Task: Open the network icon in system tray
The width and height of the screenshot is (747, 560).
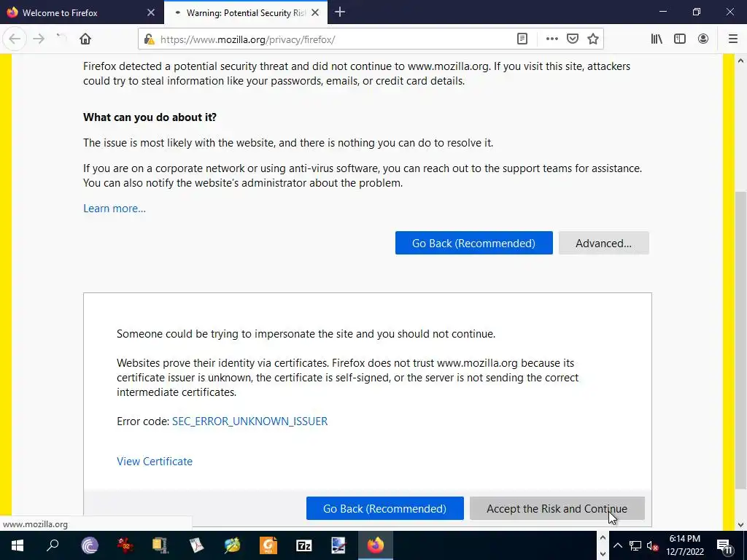Action: coord(635,545)
